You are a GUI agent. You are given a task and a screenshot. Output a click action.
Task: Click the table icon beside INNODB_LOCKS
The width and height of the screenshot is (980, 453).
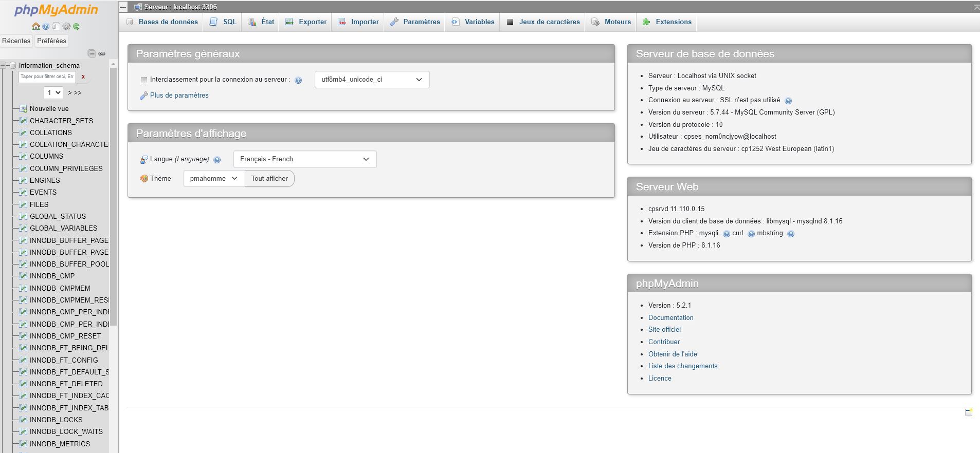[23, 420]
